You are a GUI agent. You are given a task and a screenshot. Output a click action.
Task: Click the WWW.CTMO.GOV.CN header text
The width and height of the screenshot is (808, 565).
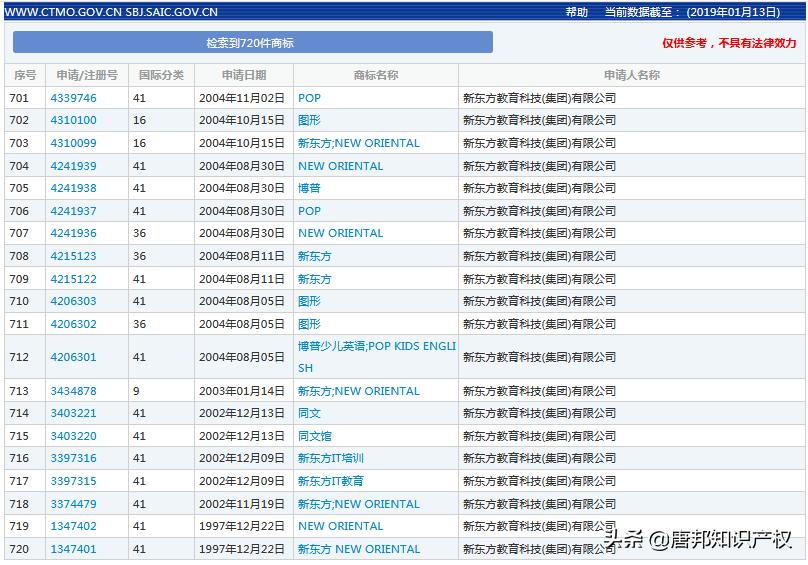[63, 12]
